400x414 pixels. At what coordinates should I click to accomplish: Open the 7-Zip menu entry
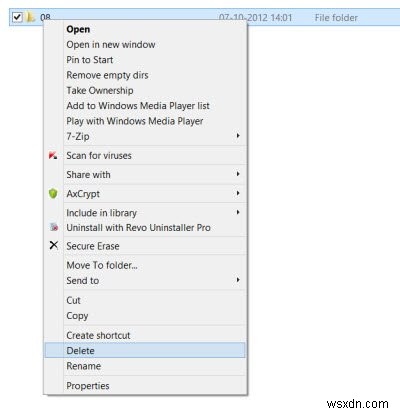pyautogui.click(x=145, y=136)
